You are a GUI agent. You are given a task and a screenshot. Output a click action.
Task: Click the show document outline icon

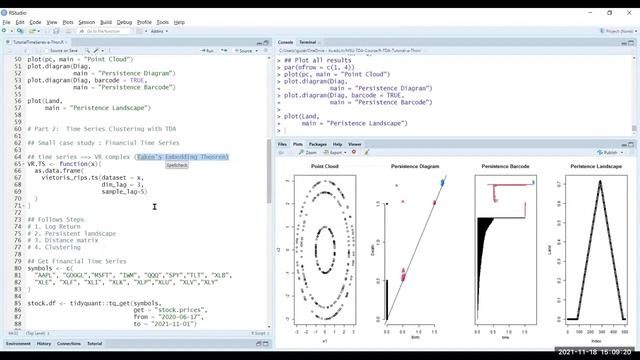(x=266, y=51)
